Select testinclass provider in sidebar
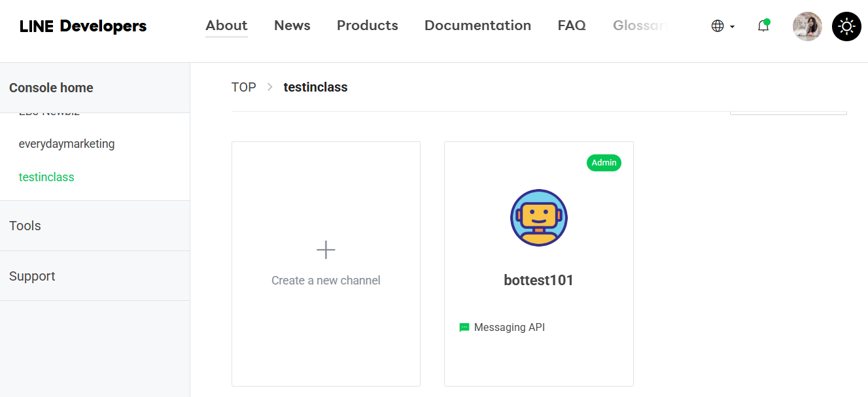The image size is (868, 397). tap(46, 177)
